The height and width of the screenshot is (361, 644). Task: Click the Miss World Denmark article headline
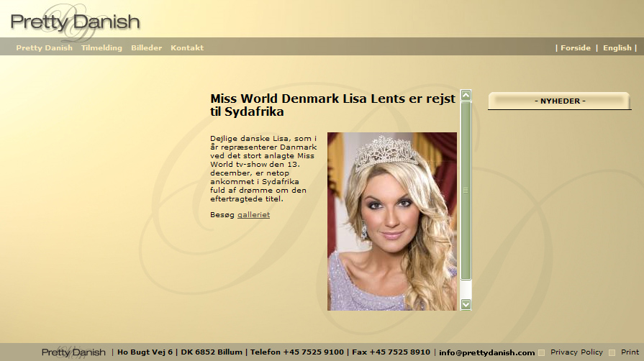coord(332,105)
